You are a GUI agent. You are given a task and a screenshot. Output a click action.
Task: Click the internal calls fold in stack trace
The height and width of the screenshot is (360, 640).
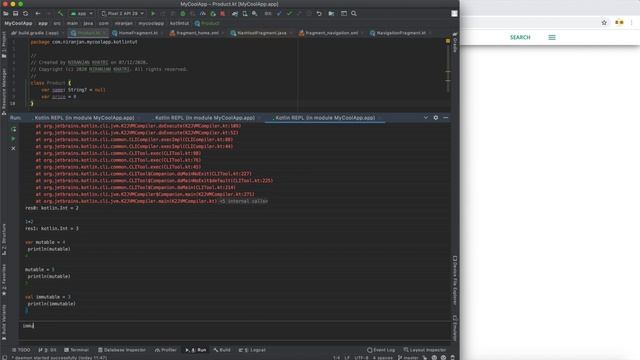pyautogui.click(x=244, y=201)
